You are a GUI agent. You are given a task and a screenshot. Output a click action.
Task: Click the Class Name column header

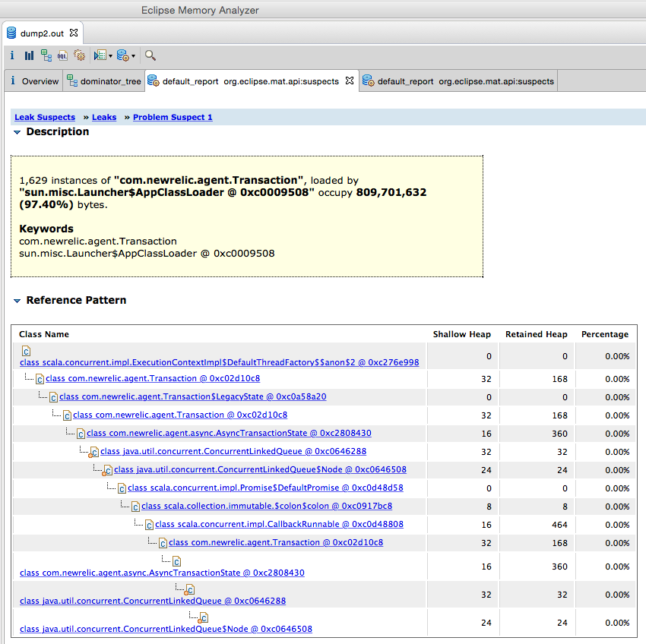pos(44,334)
